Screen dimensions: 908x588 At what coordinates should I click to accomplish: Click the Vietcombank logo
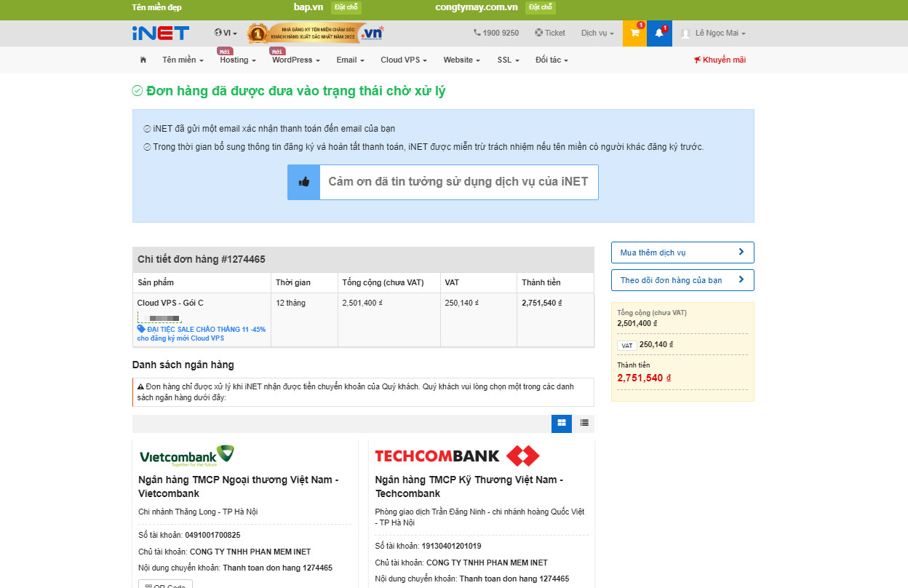point(187,456)
